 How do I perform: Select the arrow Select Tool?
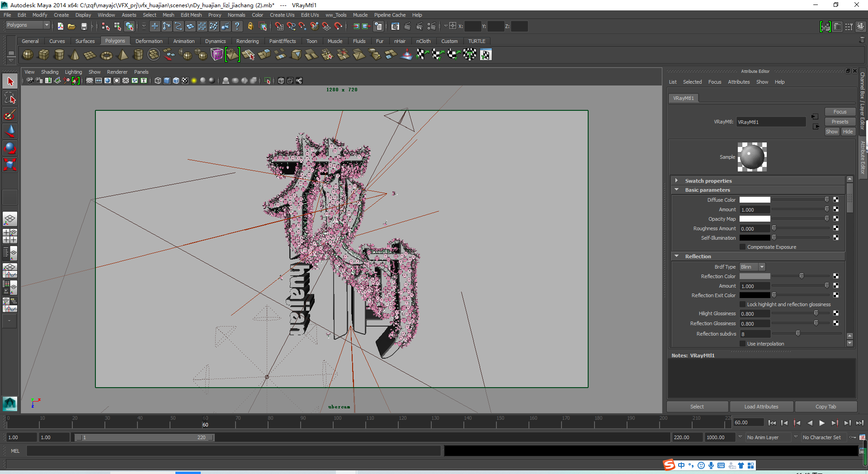(10, 82)
